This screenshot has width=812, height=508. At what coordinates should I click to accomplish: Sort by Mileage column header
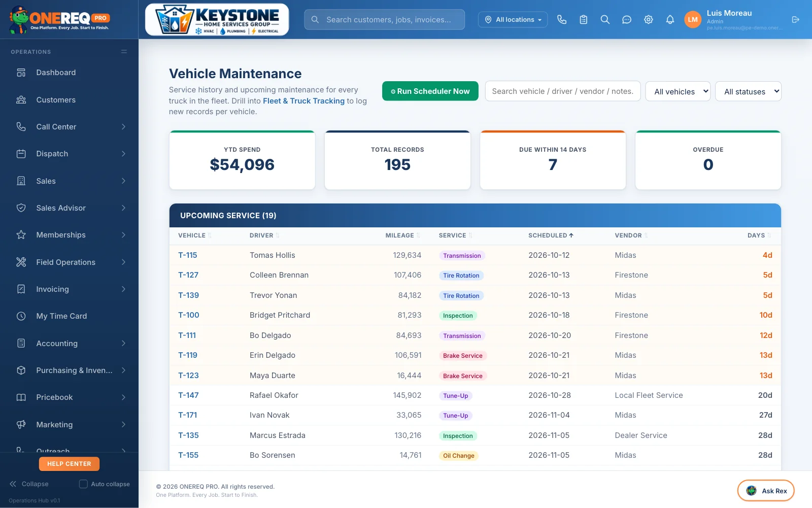click(402, 235)
